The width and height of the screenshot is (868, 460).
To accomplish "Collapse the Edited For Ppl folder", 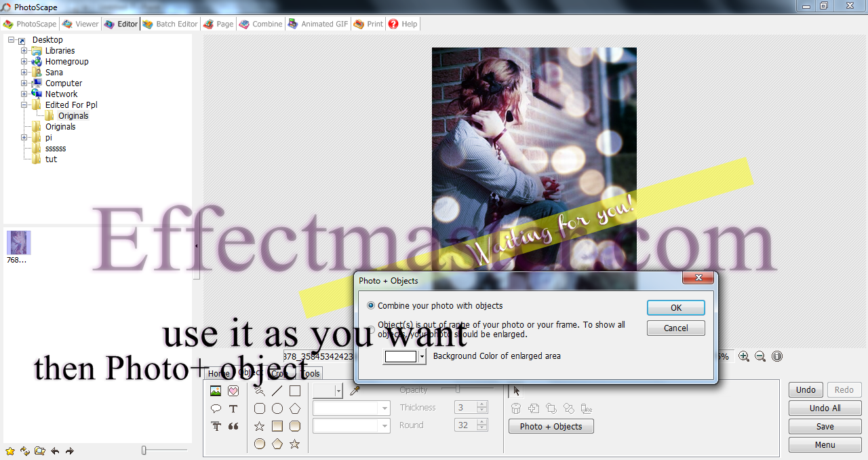I will click(x=24, y=105).
